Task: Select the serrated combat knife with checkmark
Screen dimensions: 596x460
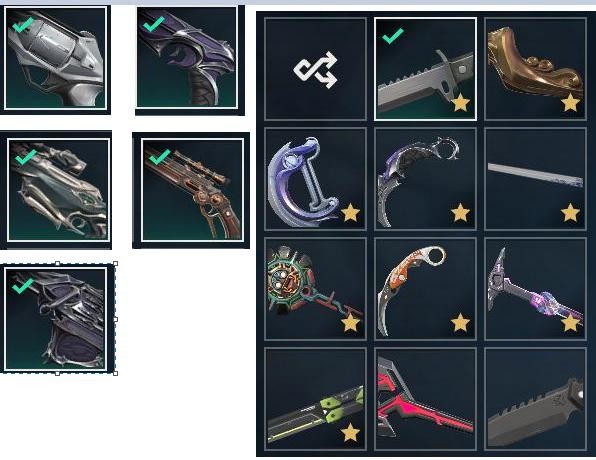Action: [x=425, y=69]
